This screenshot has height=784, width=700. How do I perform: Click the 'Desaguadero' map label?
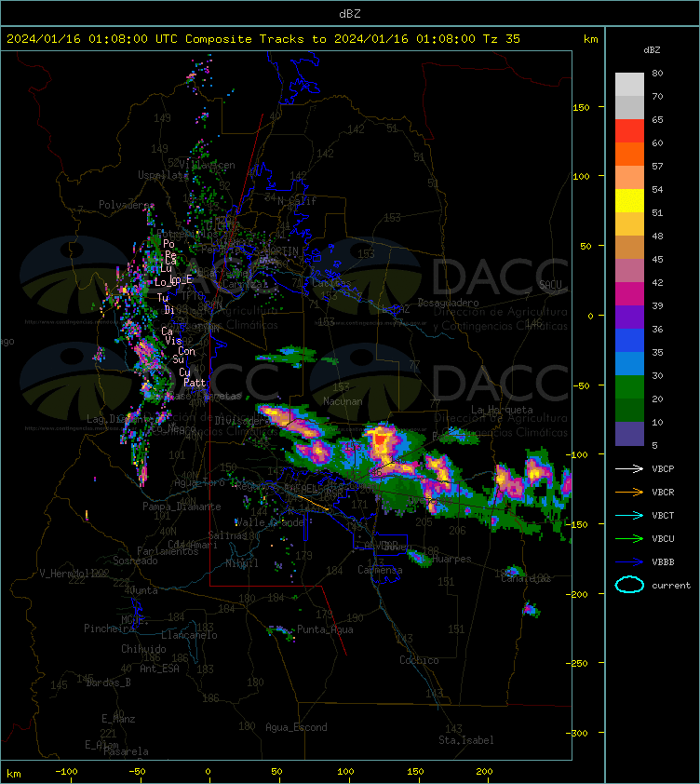(x=448, y=303)
